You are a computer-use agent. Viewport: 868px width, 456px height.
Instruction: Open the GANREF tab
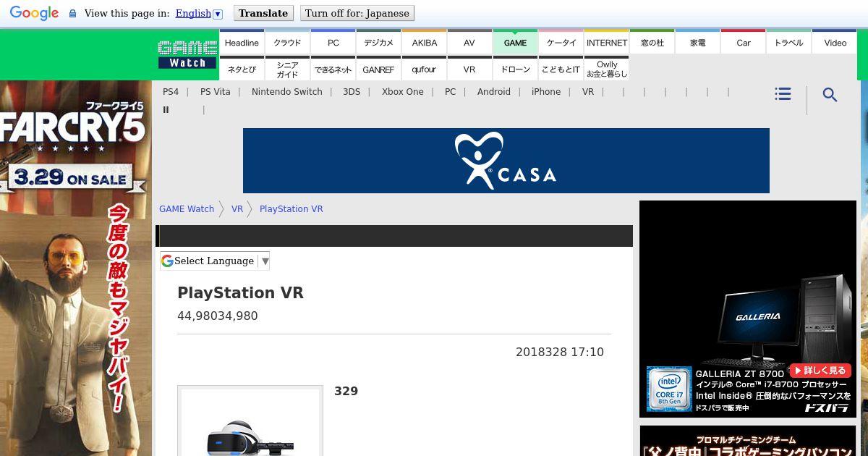378,69
